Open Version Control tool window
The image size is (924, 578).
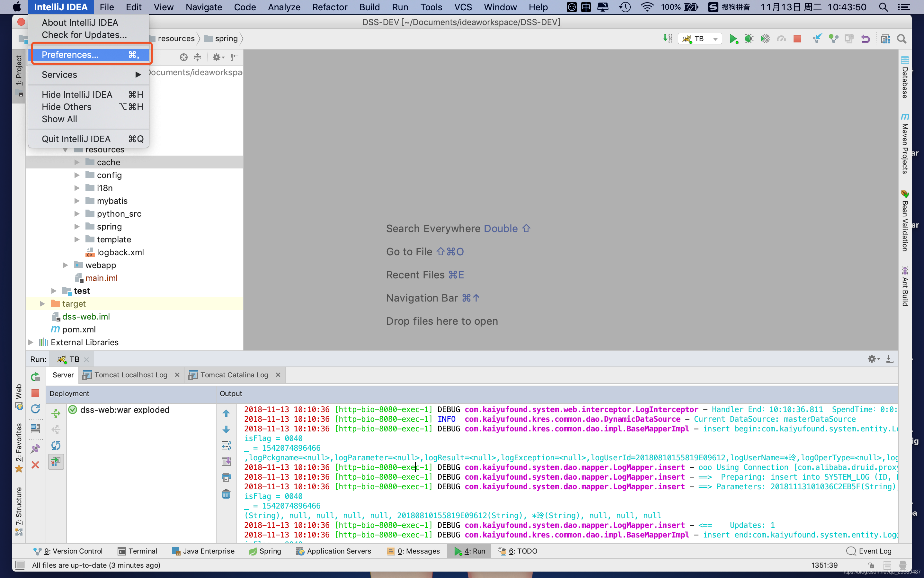coord(68,551)
